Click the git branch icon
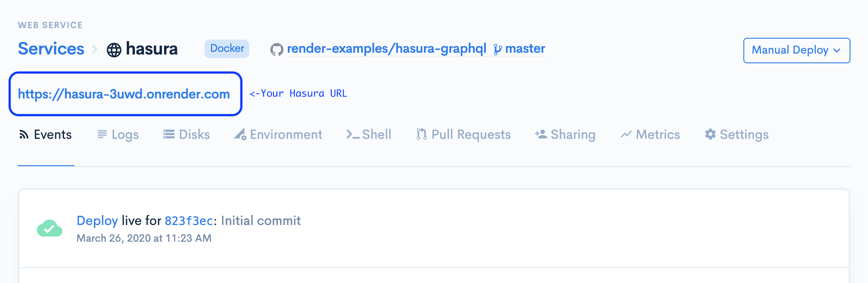868x283 pixels. (x=497, y=50)
